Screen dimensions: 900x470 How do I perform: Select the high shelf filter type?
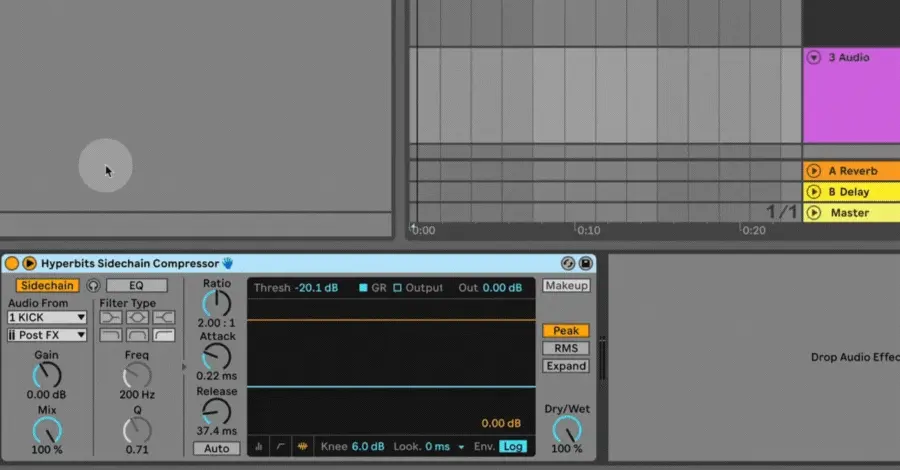(x=164, y=317)
